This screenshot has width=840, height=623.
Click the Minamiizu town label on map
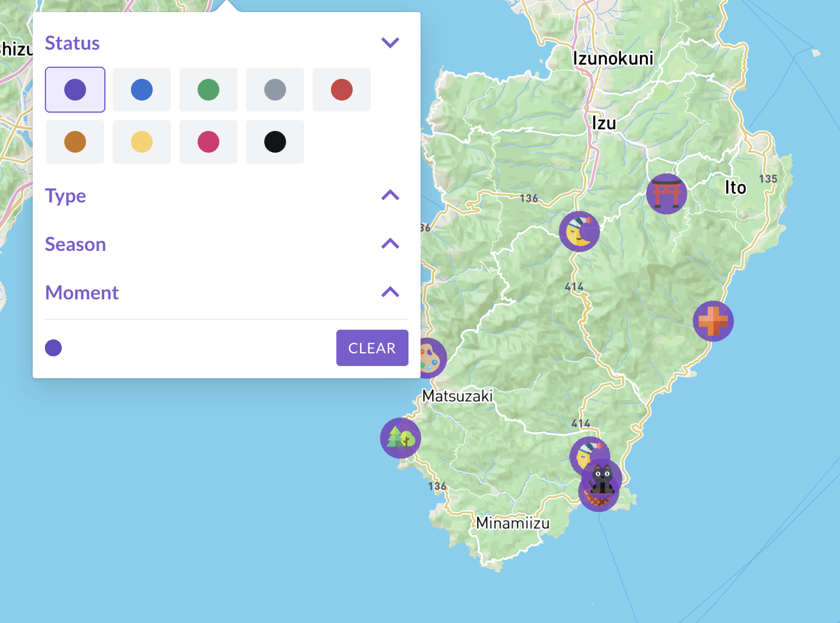(513, 523)
